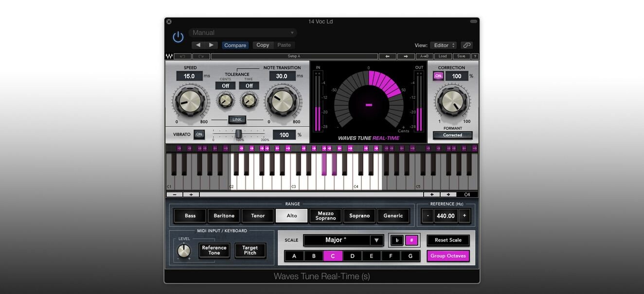Toggle Formant Corrected button

click(x=452, y=135)
